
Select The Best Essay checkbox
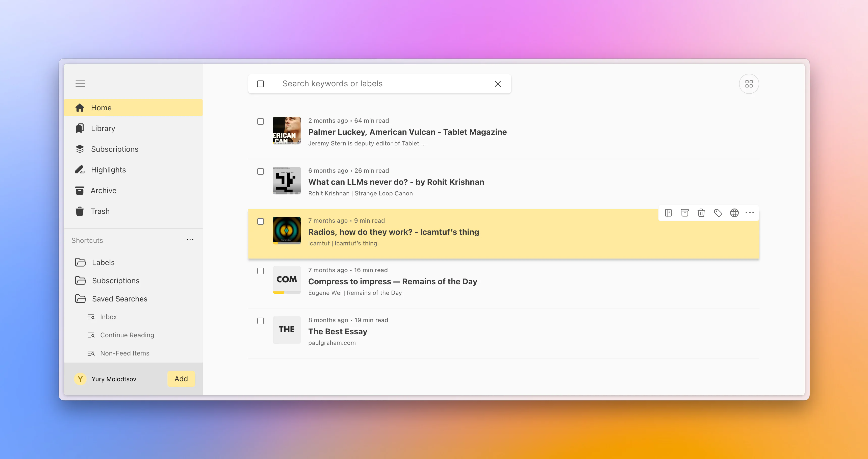coord(261,321)
